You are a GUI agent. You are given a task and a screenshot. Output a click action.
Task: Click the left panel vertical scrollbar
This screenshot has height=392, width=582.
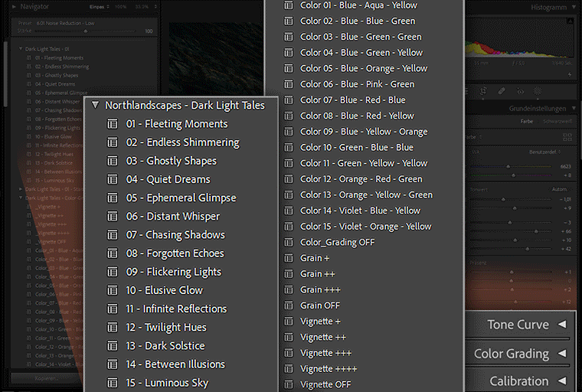click(5, 74)
